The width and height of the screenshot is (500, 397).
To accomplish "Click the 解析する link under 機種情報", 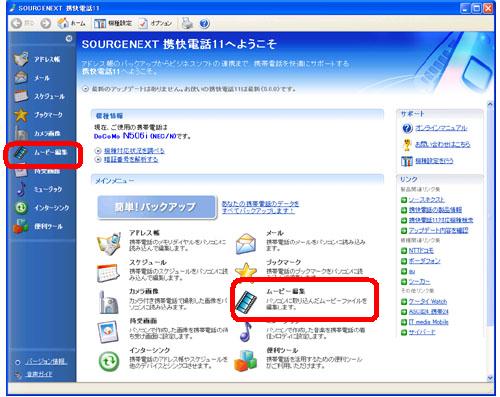I will click(x=131, y=159).
